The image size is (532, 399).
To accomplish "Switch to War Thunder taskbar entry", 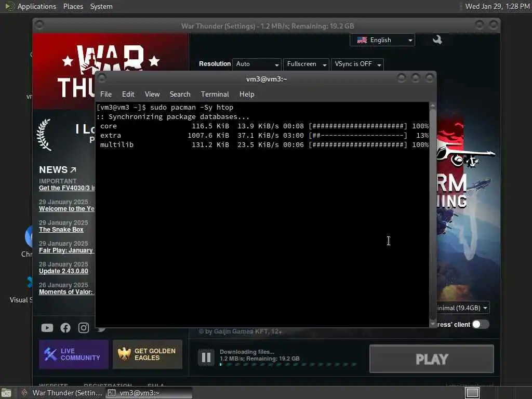I will click(x=61, y=393).
